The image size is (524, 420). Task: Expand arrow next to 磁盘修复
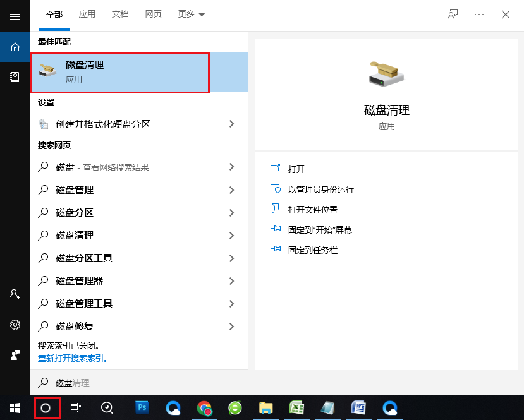pyautogui.click(x=231, y=326)
